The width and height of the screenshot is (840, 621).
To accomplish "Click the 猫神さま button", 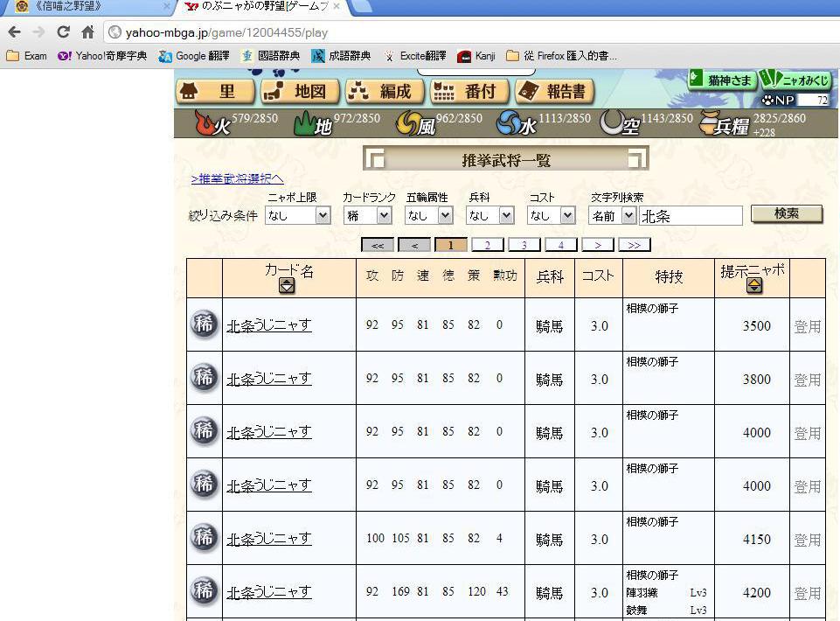I will click(x=722, y=80).
